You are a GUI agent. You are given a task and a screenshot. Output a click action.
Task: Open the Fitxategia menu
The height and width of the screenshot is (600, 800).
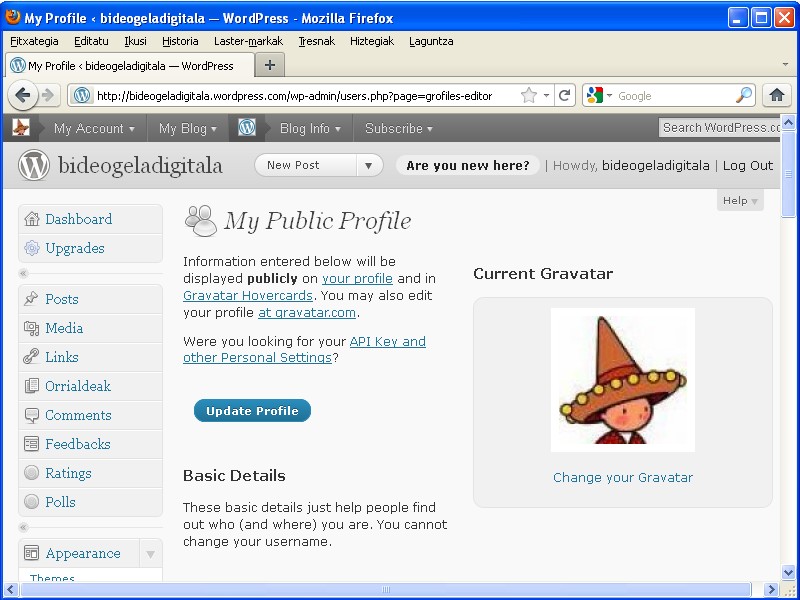(x=34, y=41)
